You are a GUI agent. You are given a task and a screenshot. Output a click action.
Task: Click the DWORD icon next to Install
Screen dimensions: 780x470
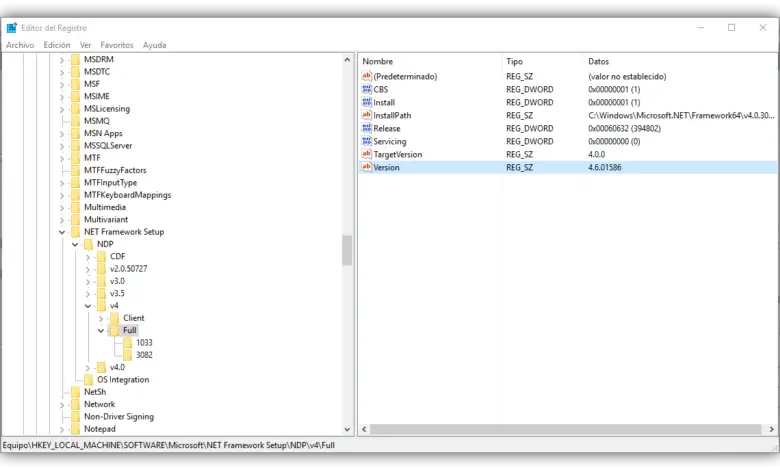367,102
